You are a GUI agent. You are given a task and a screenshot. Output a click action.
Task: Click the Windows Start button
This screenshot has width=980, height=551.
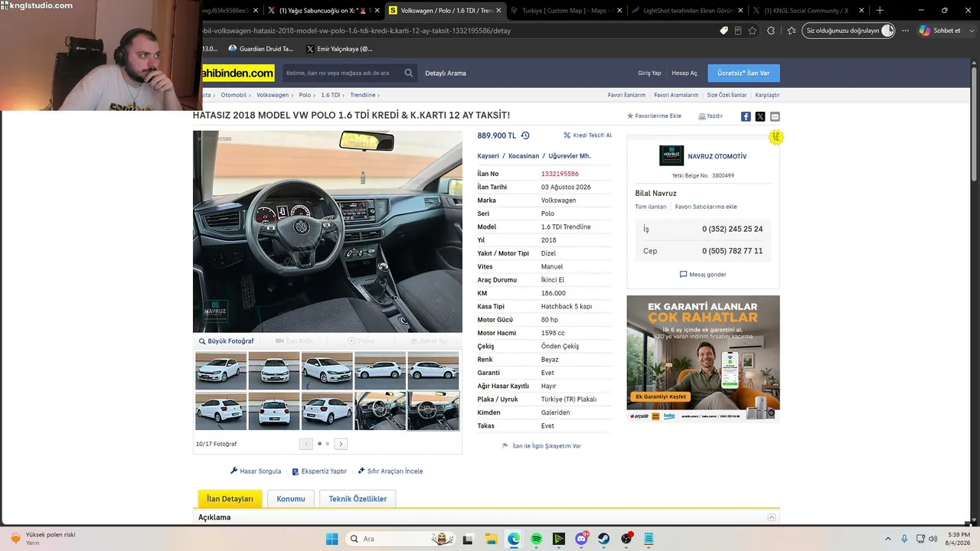(x=332, y=539)
